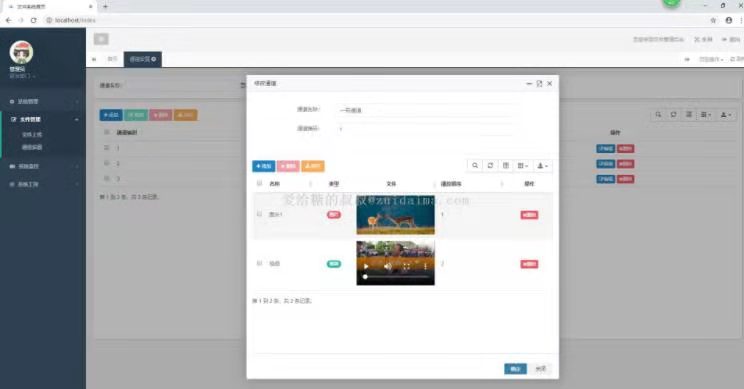Click red delete button in second background row
The width and height of the screenshot is (744, 389).
(625, 164)
